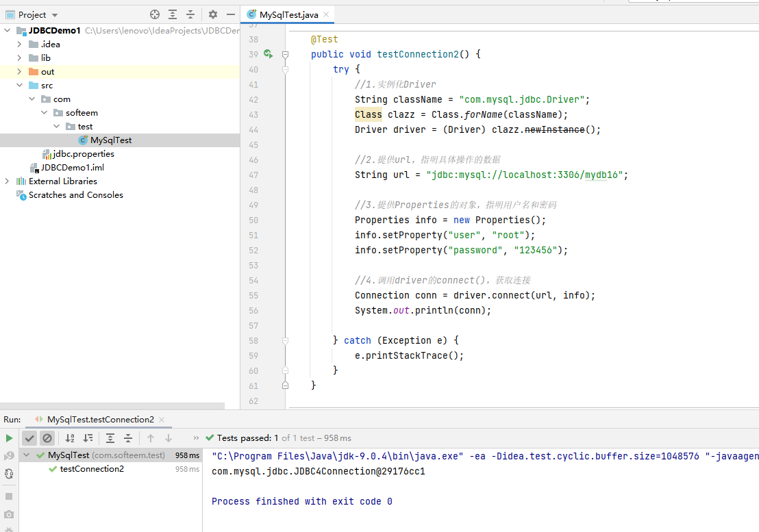Fold the catch block at line 58
The height and width of the screenshot is (532, 759).
[285, 341]
